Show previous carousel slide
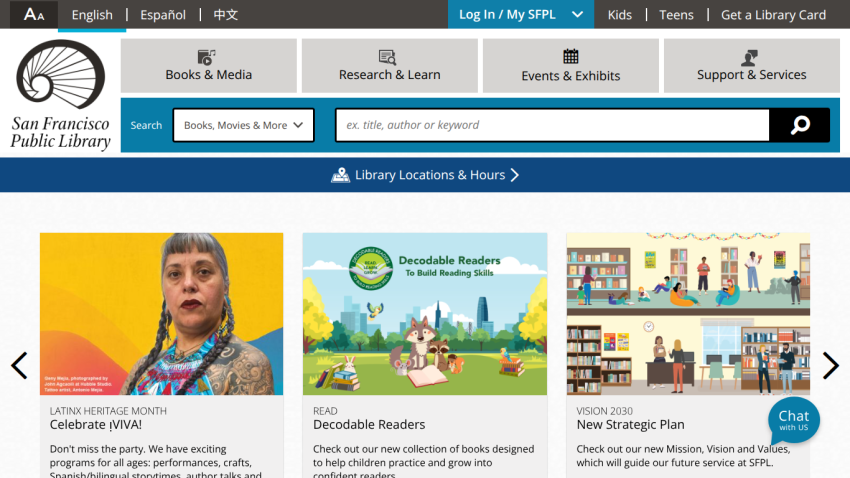 coord(20,365)
